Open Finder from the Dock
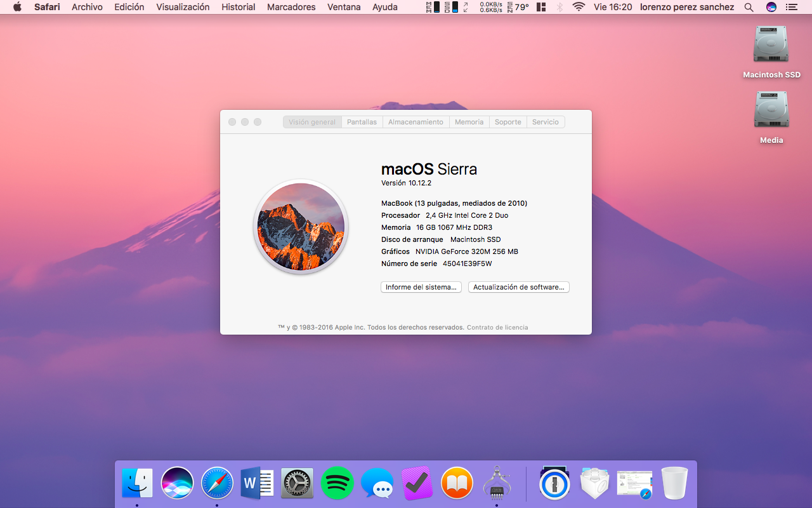The image size is (812, 508). coord(137,483)
